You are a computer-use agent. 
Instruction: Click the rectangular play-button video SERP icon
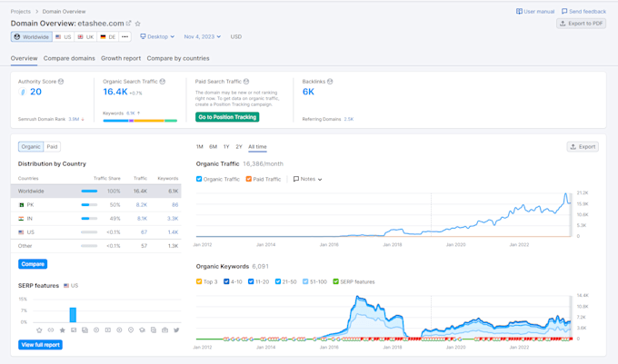pos(107,330)
